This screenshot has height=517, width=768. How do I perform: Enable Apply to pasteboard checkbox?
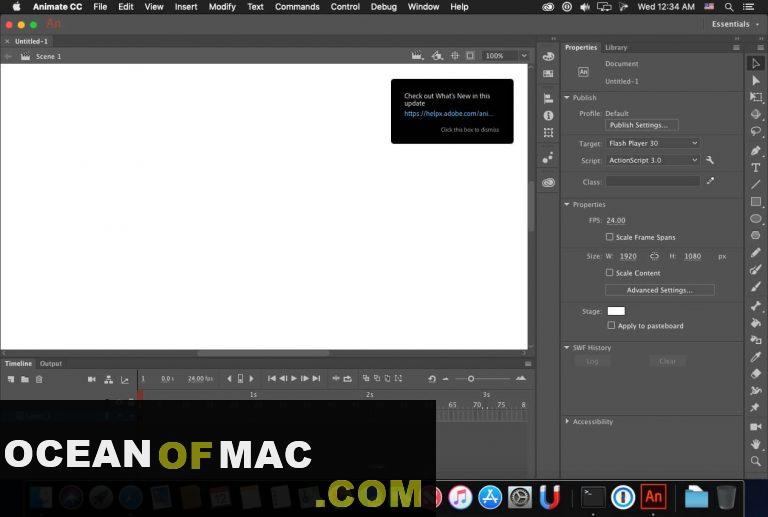(611, 326)
